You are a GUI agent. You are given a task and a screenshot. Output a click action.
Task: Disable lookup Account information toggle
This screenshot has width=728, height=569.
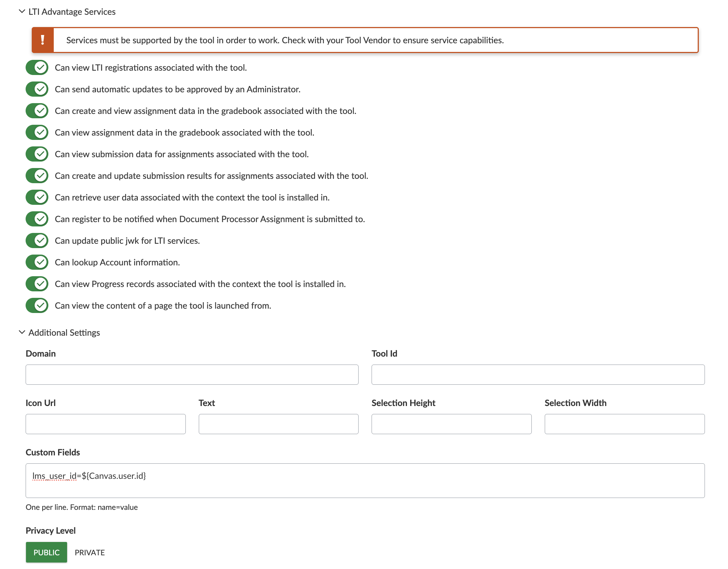(x=37, y=262)
